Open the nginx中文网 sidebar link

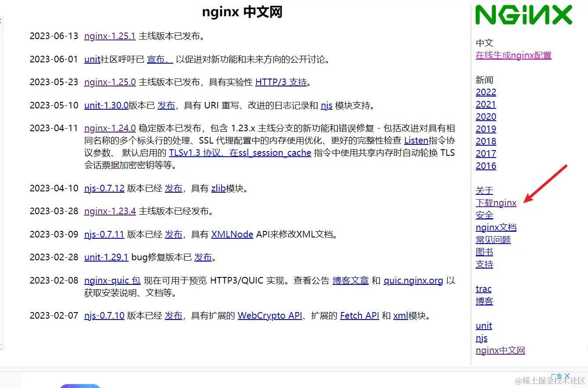point(500,350)
